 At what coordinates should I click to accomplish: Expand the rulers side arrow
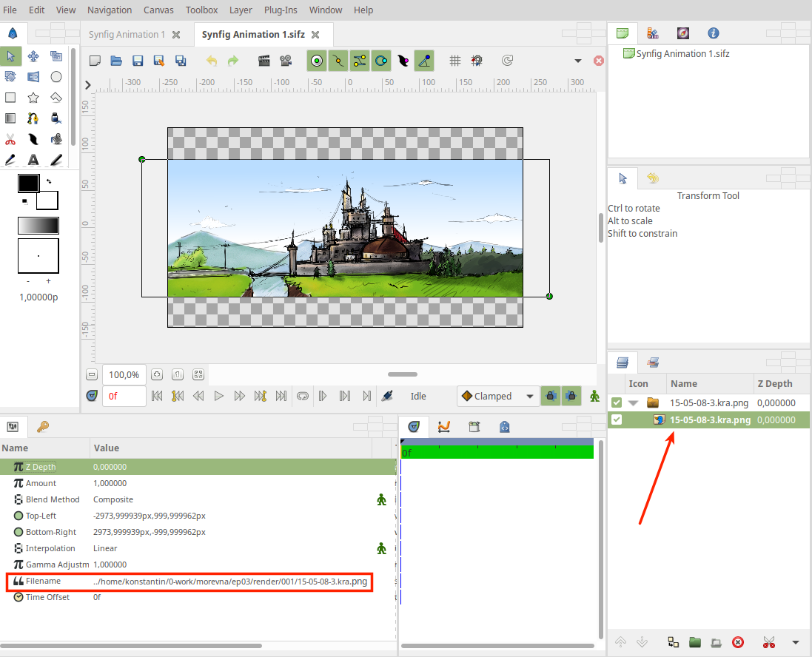point(88,84)
